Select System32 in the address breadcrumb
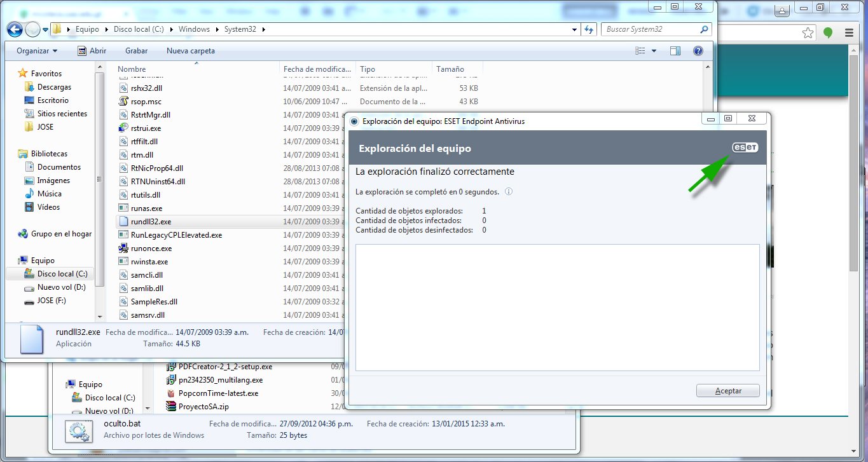 pyautogui.click(x=241, y=29)
